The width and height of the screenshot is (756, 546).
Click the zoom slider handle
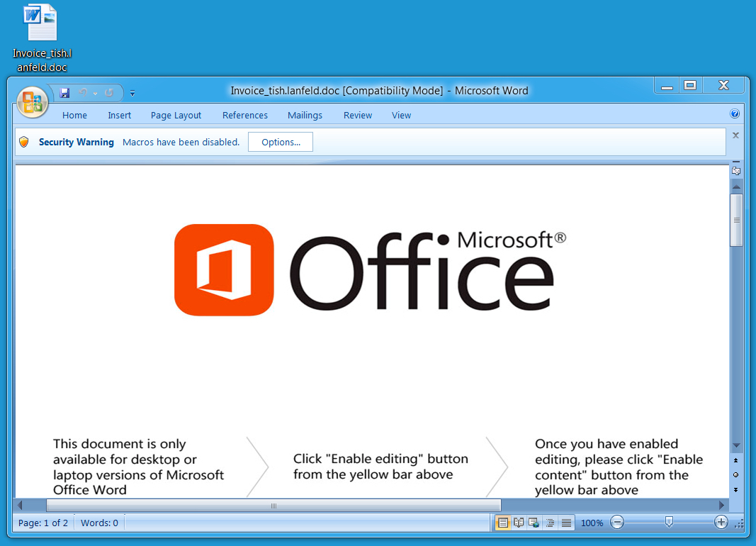(669, 523)
